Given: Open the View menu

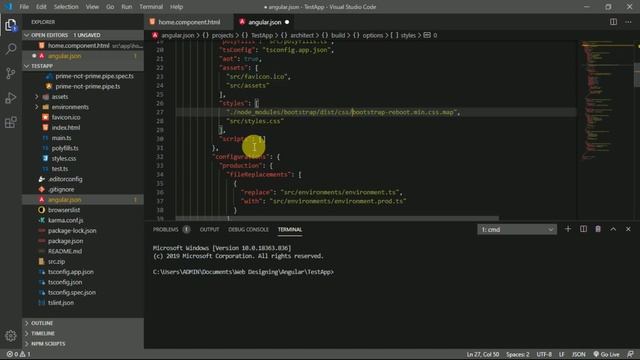Looking at the screenshot, I should point(92,7).
